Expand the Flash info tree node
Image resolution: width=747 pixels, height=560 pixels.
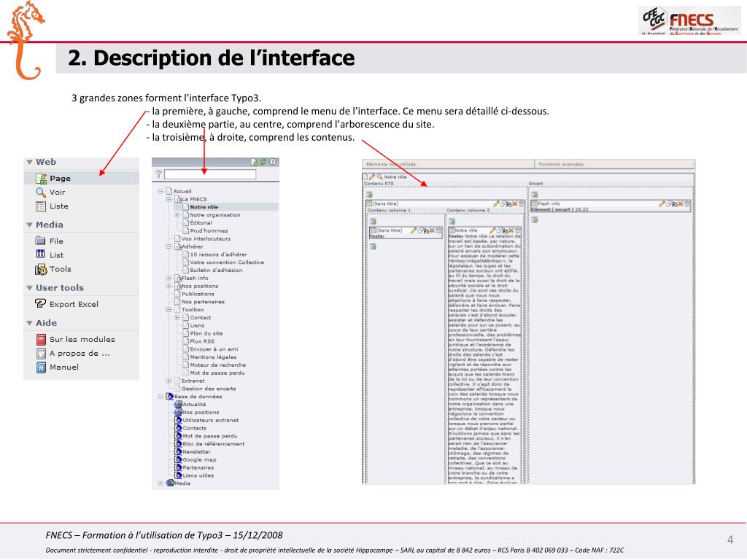point(169,278)
